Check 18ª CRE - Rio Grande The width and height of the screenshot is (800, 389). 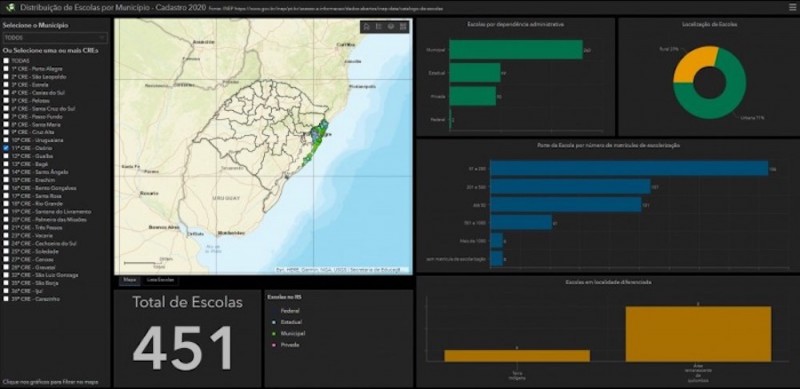[x=6, y=204]
